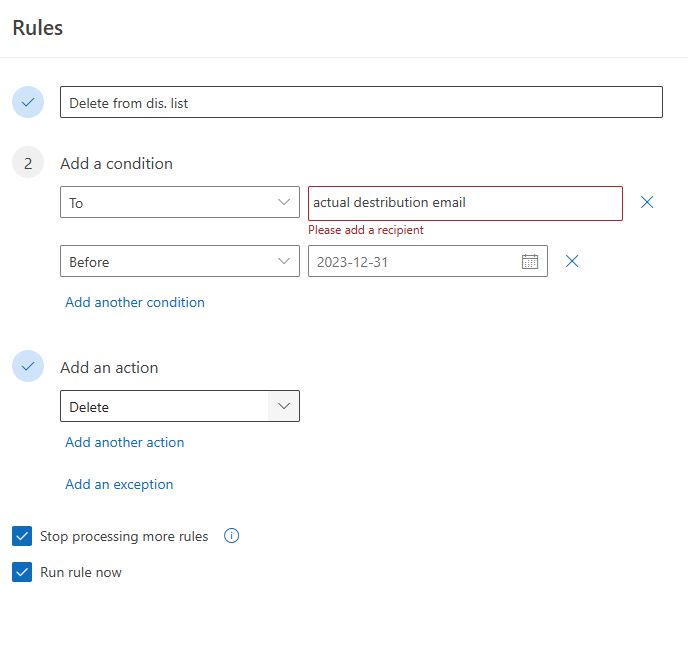Click Add another condition link
This screenshot has width=688, height=672.
(135, 302)
